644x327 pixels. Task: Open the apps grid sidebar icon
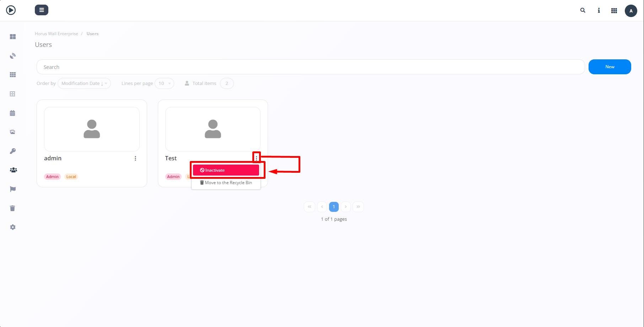[x=13, y=74]
